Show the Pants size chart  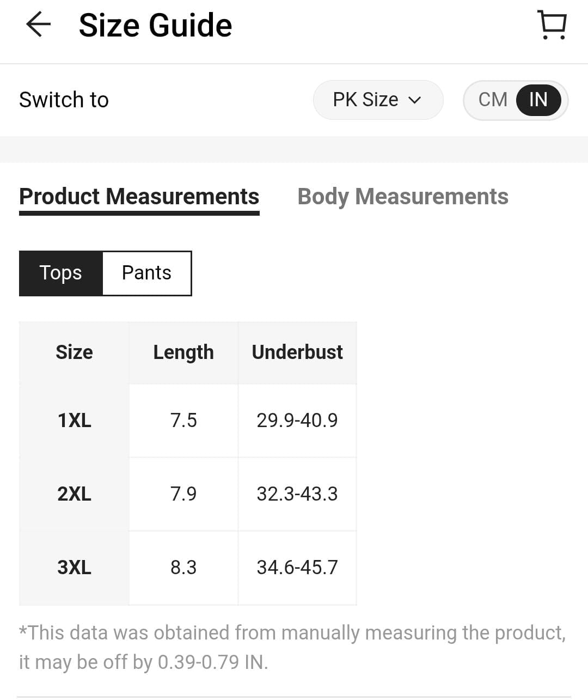(146, 273)
